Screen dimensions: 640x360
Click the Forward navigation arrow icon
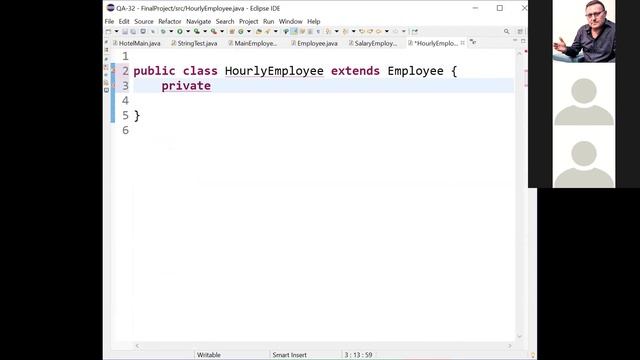point(396,31)
